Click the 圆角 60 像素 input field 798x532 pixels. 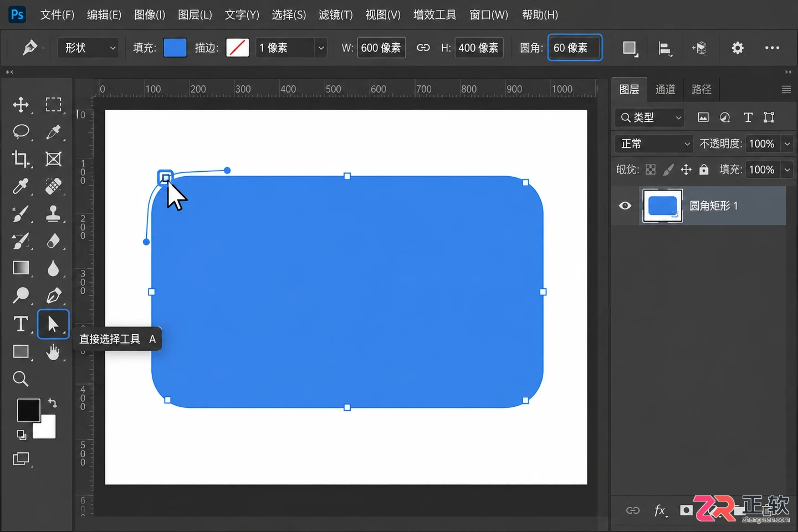[x=575, y=48]
